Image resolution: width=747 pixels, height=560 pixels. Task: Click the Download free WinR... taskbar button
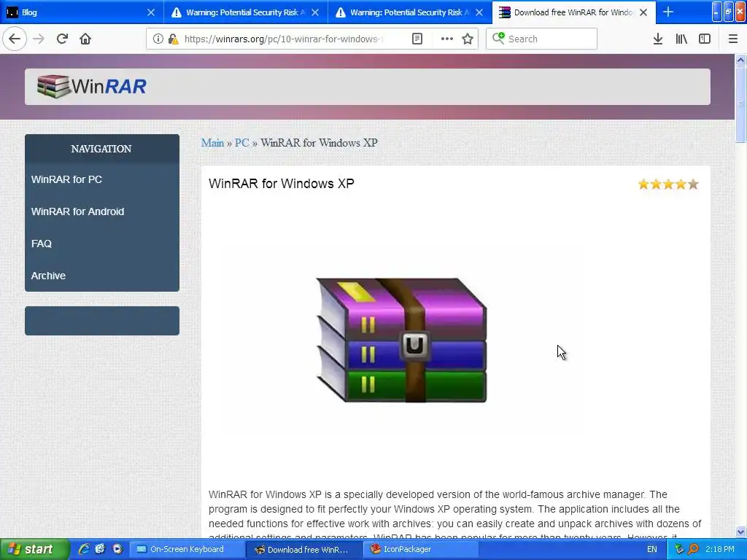[x=304, y=550]
